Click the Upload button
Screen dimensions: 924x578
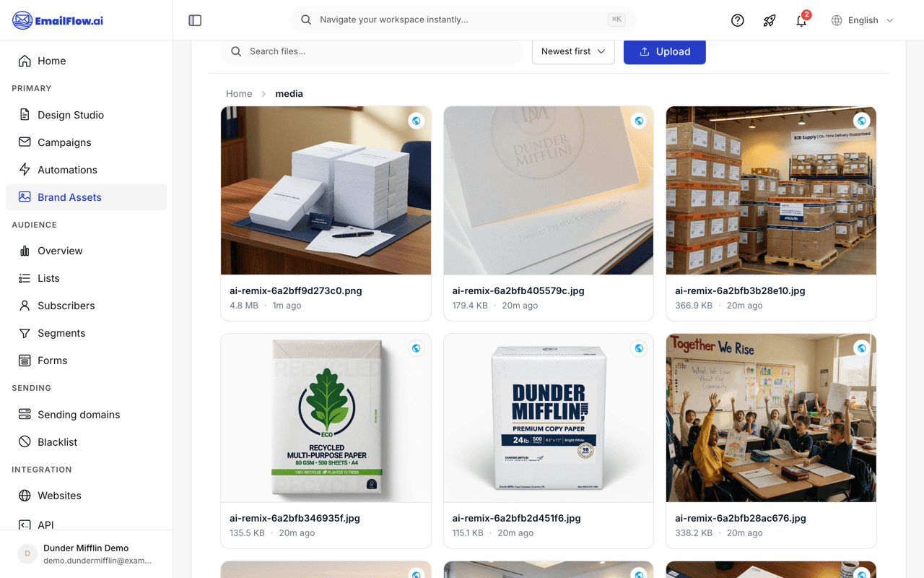point(664,51)
